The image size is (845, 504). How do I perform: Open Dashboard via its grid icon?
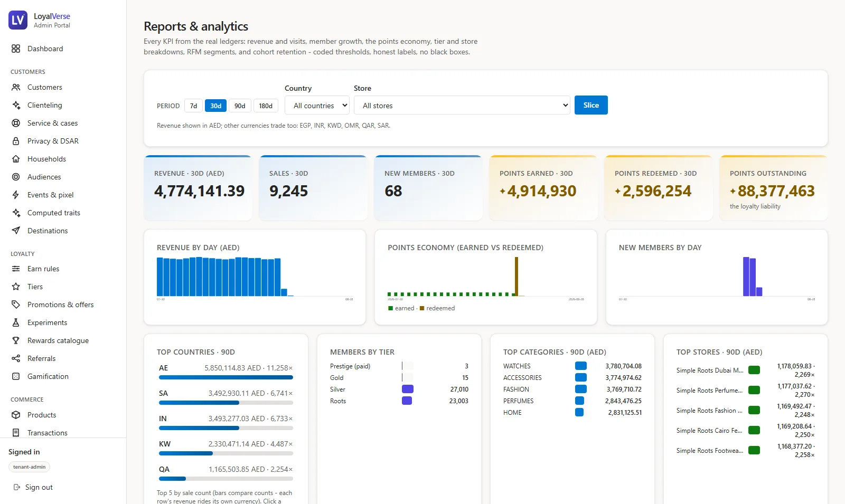click(x=16, y=49)
